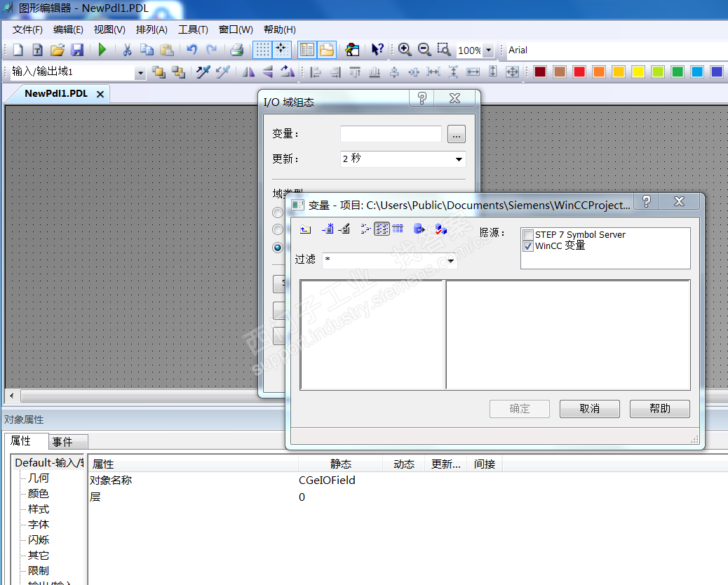Cut selection with the scissors icon
The image size is (728, 585).
[x=127, y=50]
